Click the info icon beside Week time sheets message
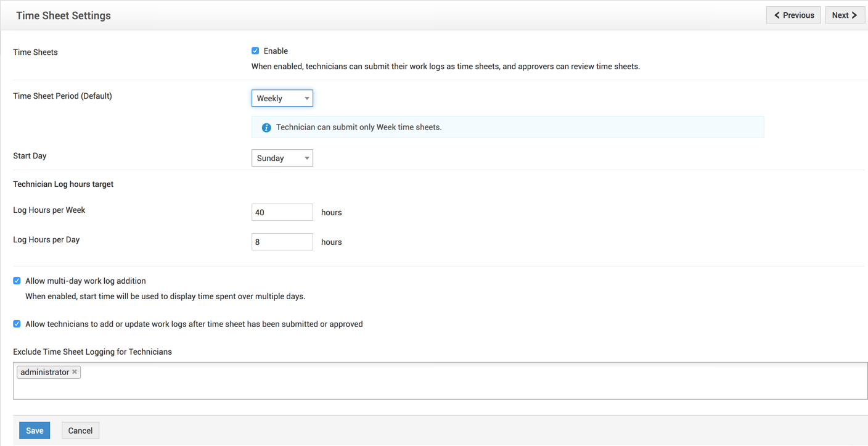The height and width of the screenshot is (446, 868). tap(266, 128)
